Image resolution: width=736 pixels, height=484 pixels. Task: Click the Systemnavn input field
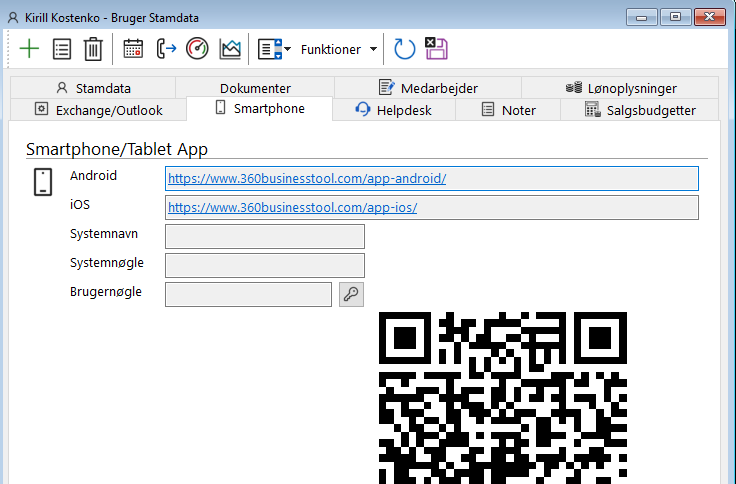click(265, 236)
